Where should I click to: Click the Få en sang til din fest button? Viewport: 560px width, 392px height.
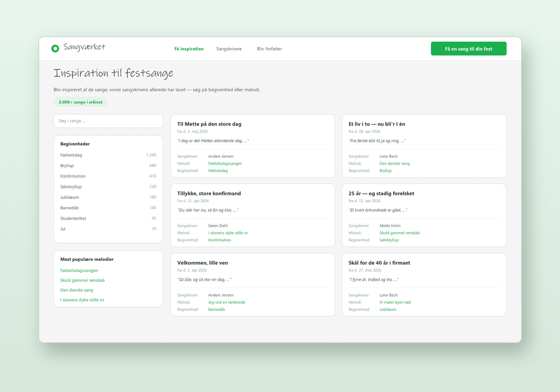click(469, 49)
